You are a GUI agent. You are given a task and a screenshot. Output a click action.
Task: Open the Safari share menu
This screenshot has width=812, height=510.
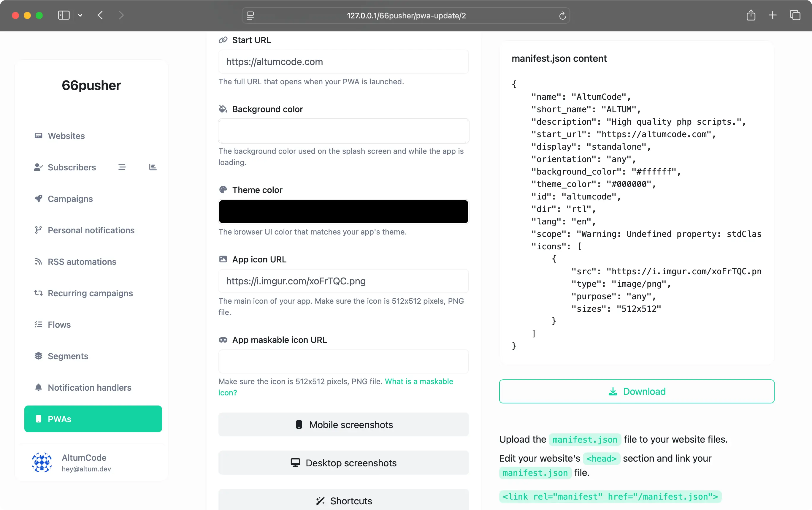pyautogui.click(x=751, y=15)
